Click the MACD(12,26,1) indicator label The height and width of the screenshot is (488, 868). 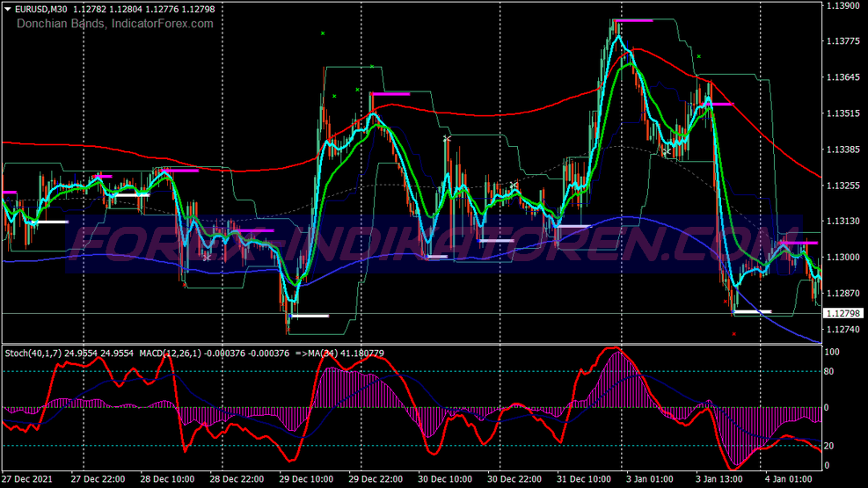(x=171, y=353)
